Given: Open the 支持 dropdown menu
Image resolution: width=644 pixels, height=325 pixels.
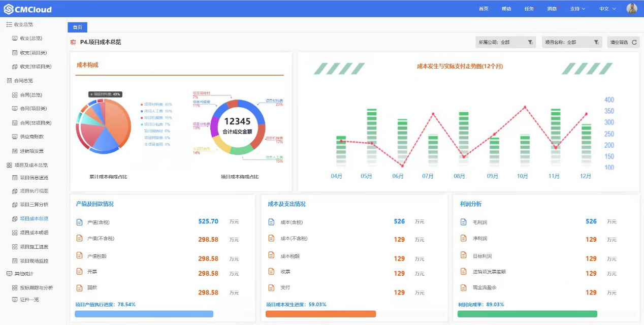Looking at the screenshot, I should coord(577,9).
